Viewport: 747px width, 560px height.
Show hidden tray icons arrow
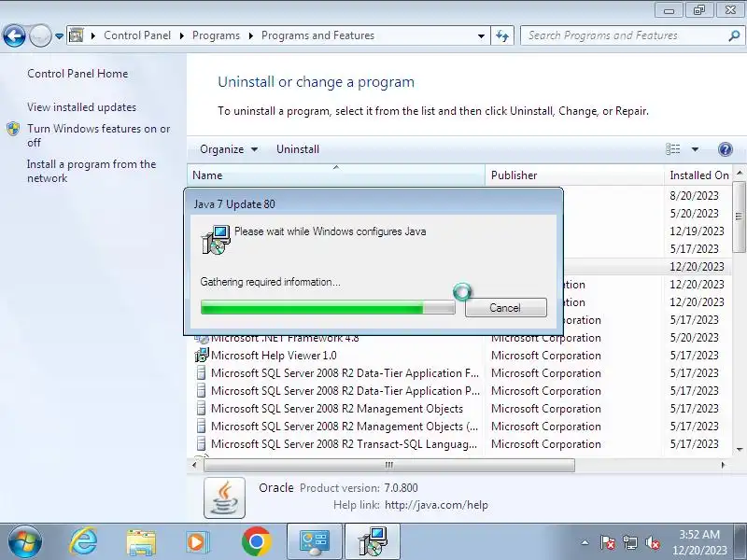(x=585, y=542)
